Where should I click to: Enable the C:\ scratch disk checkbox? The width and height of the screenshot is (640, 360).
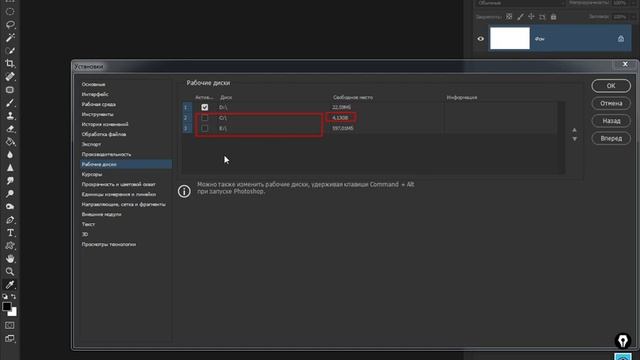[204, 118]
